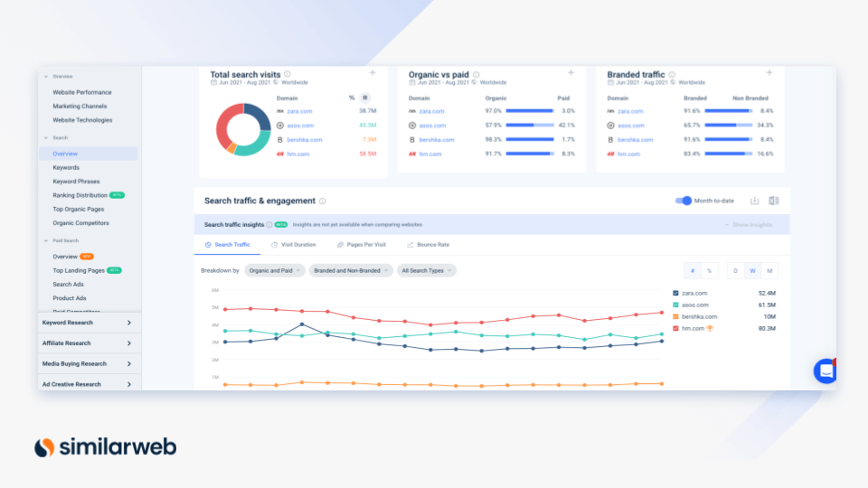Open the chat support bubble
Screen dimensions: 868x488
click(x=826, y=371)
